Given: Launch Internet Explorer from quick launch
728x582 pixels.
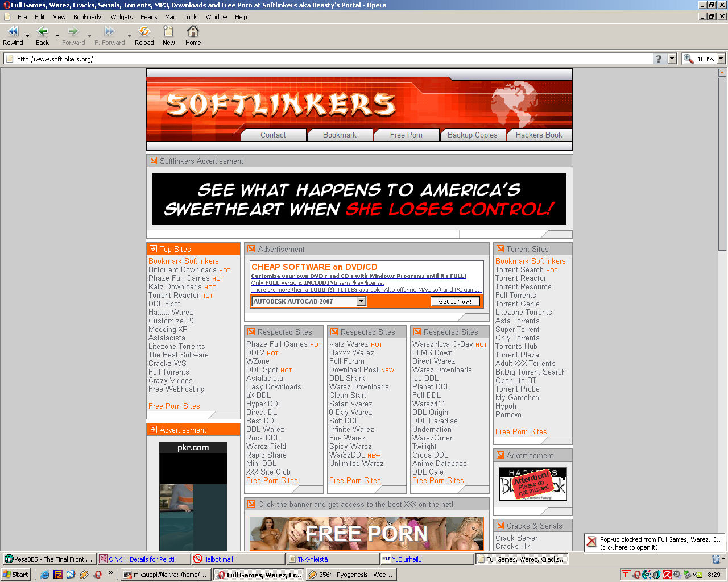Looking at the screenshot, I should 45,575.
